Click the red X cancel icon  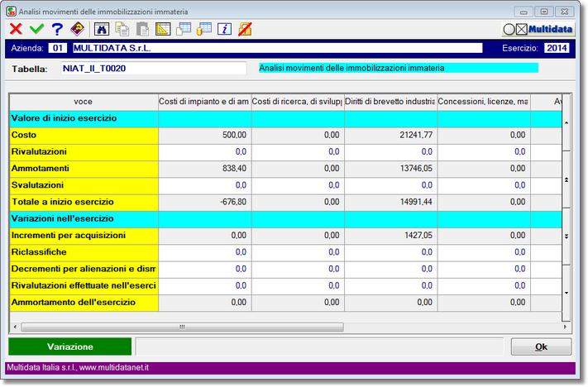coord(16,29)
